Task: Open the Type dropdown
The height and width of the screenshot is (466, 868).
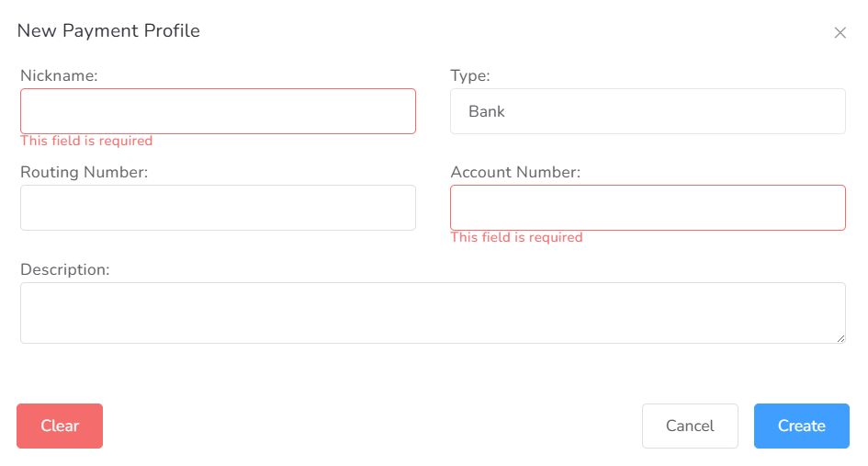Action: (x=647, y=111)
